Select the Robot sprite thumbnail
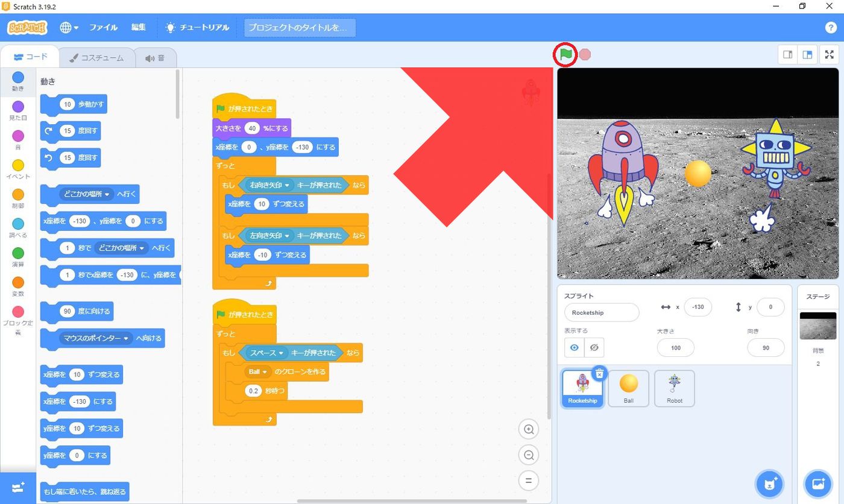The width and height of the screenshot is (844, 504). pyautogui.click(x=675, y=388)
